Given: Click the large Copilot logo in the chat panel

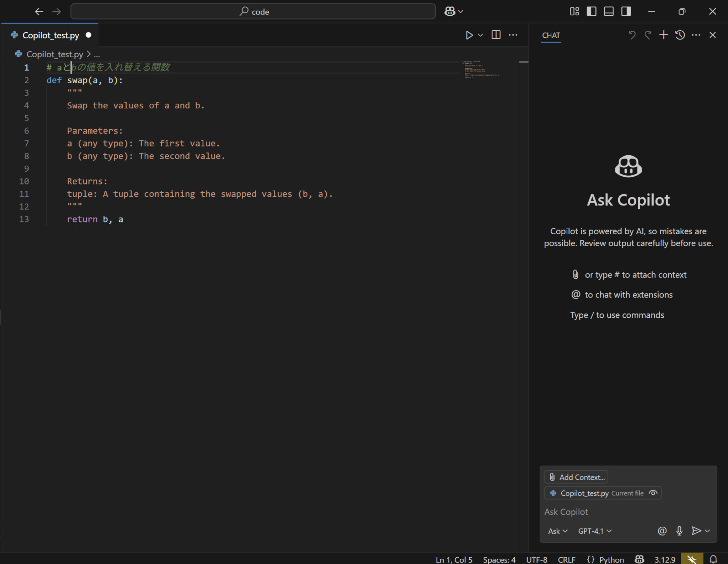Looking at the screenshot, I should 628,166.
